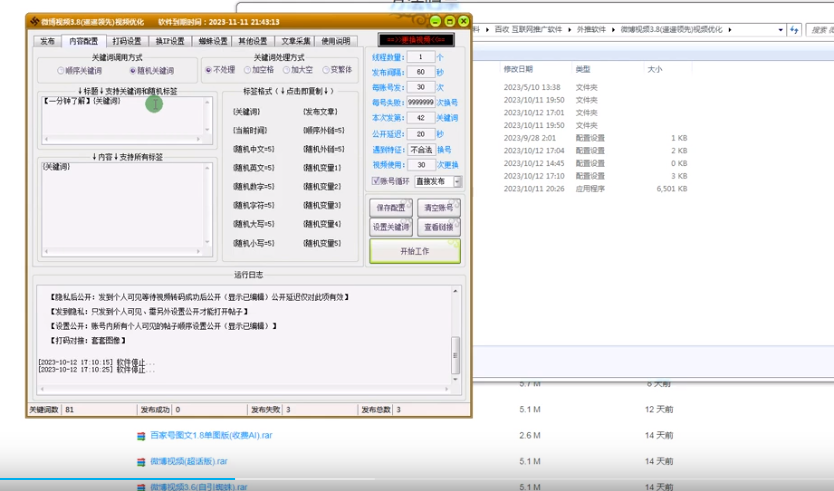The image size is (834, 491).
Task: Sort Explorer list by 修改日期 column
Action: click(x=518, y=69)
